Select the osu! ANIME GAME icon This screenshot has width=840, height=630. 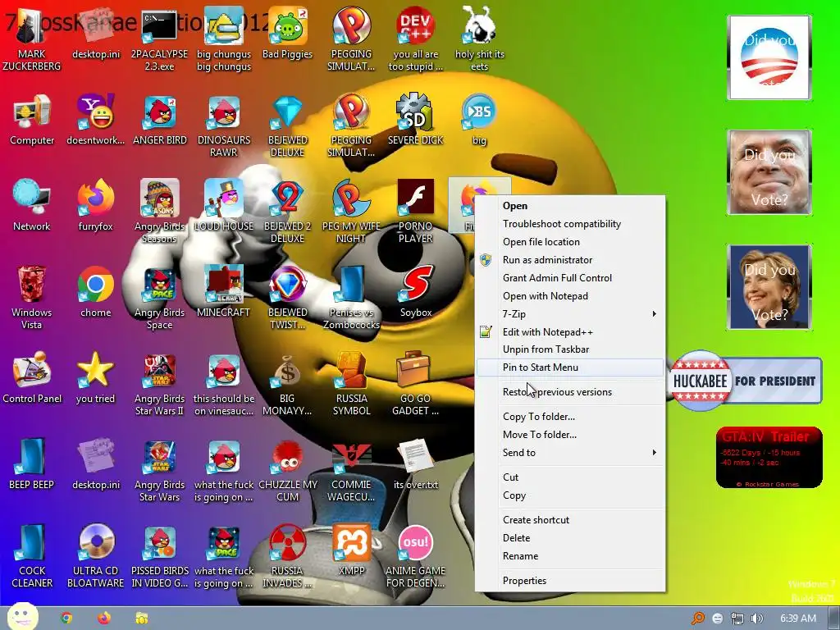[416, 557]
